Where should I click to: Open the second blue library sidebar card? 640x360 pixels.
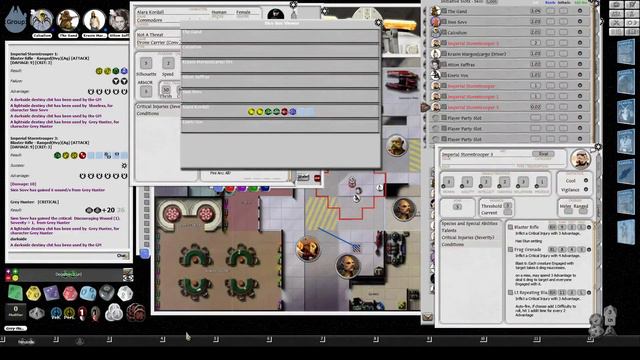coord(626,82)
